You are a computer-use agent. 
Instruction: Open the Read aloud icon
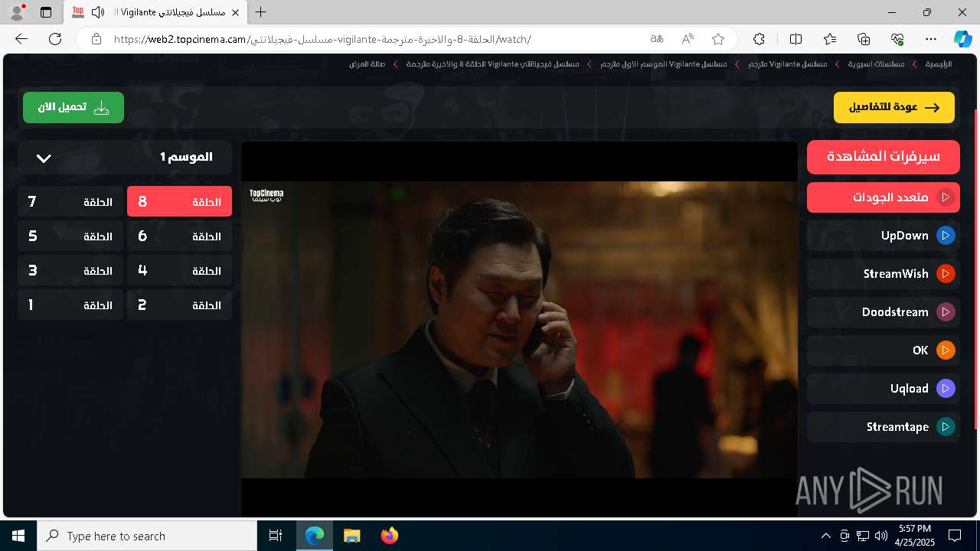(x=688, y=39)
